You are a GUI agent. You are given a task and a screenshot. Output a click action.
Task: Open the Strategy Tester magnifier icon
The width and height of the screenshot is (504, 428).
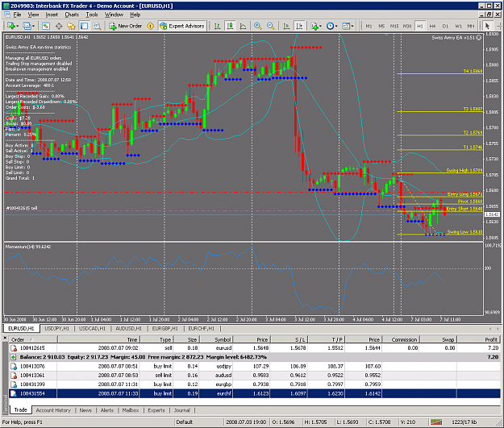click(97, 26)
